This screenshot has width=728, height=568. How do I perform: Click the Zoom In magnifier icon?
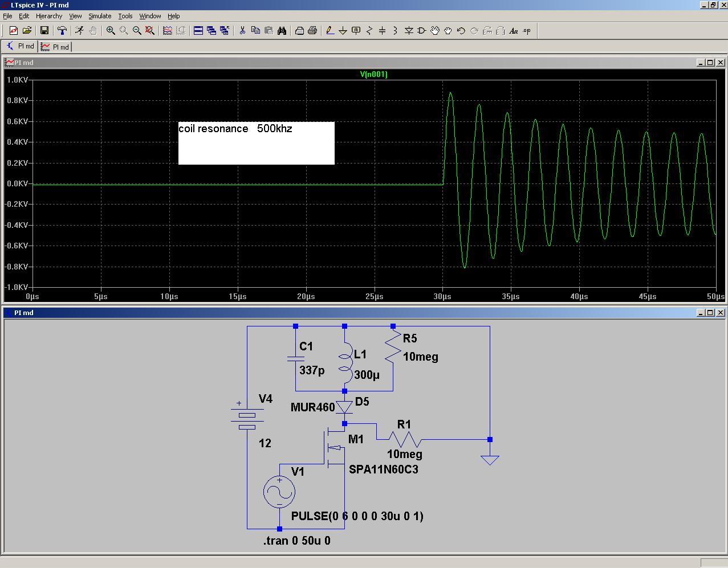pyautogui.click(x=111, y=31)
